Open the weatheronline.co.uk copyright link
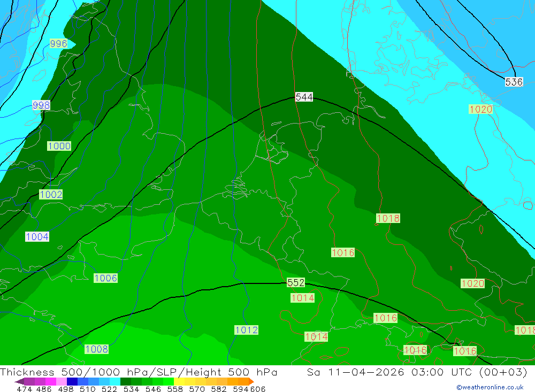The image size is (535, 392). [x=490, y=387]
